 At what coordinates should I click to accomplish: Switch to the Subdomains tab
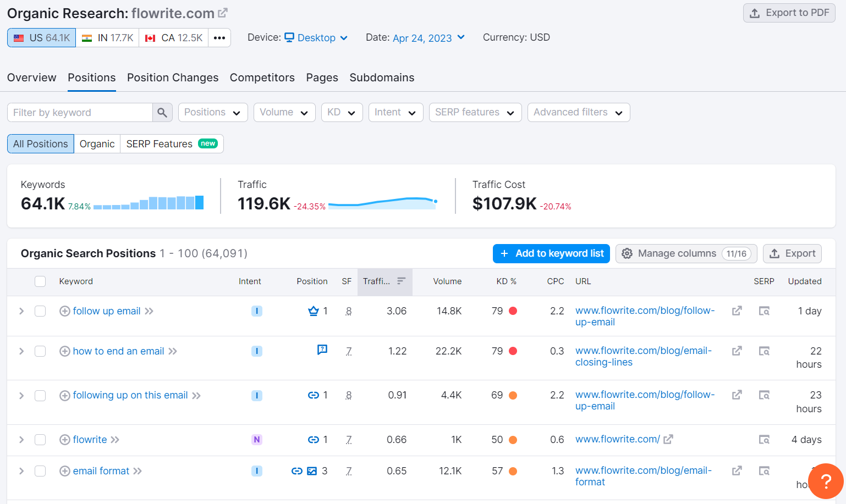coord(382,77)
